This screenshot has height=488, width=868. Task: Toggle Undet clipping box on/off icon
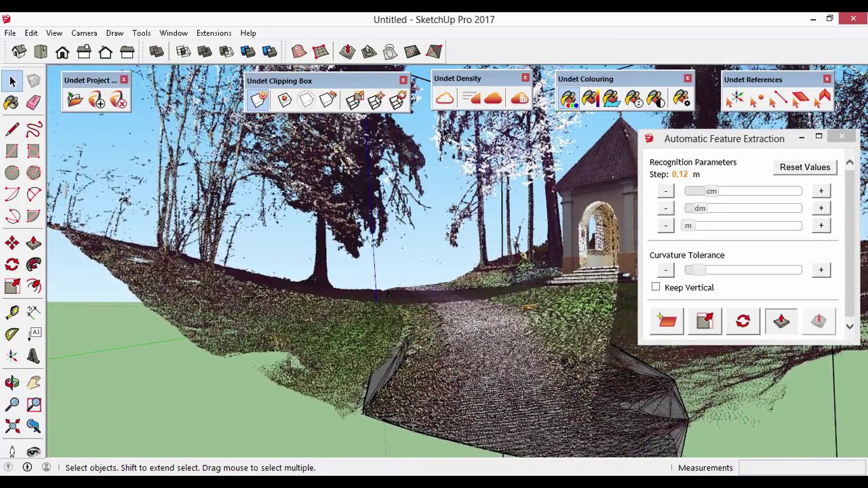(258, 100)
